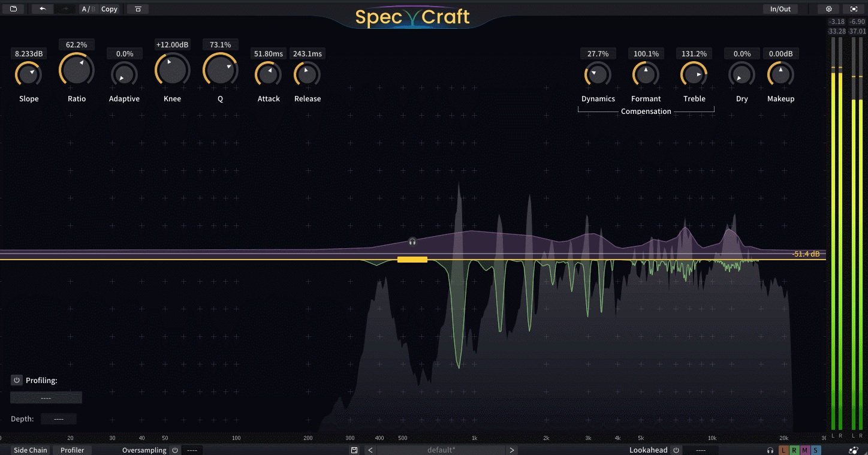Viewport: 868px width, 455px height.
Task: Undo the last change with the arrow
Action: [x=43, y=9]
